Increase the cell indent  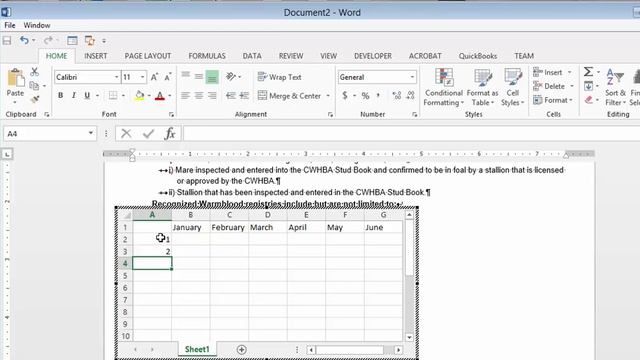pos(244,96)
